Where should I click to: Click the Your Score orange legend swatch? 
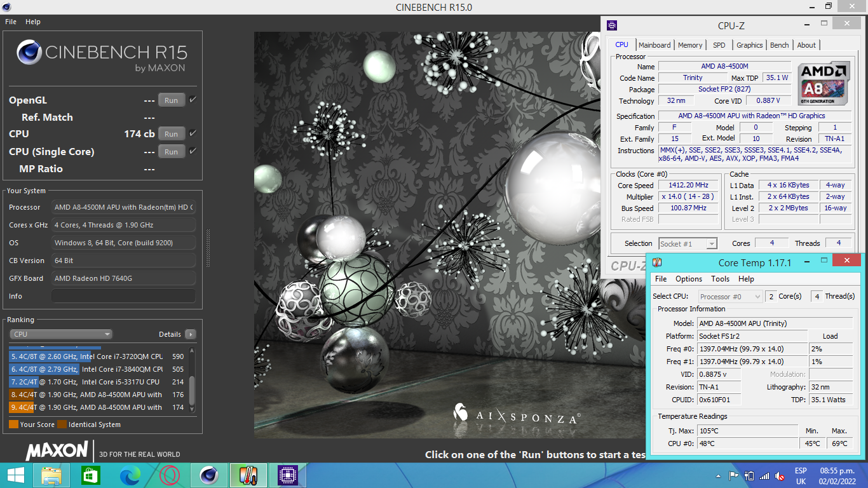(13, 424)
